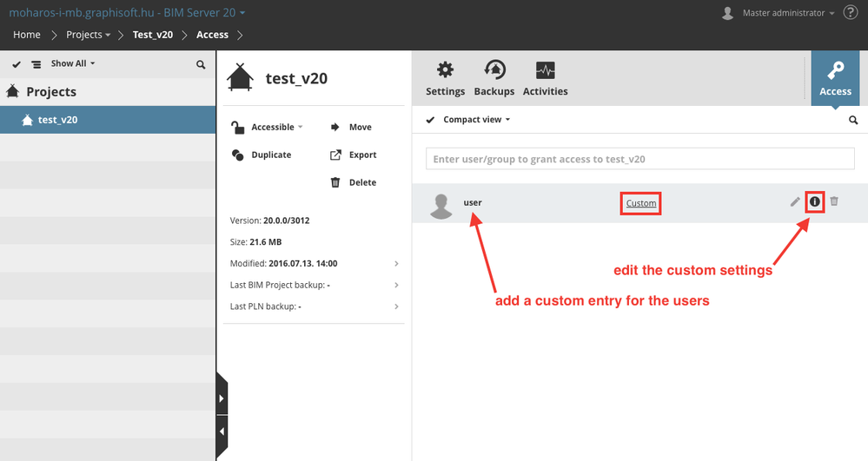The width and height of the screenshot is (868, 461).
Task: Duplicate the test_v20 project
Action: (262, 155)
